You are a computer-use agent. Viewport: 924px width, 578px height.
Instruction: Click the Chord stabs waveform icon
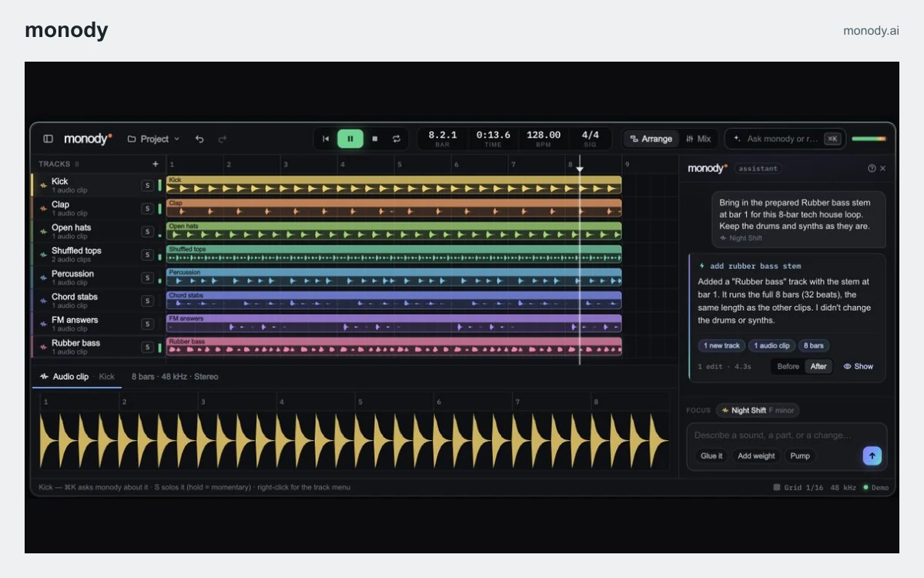tap(43, 301)
